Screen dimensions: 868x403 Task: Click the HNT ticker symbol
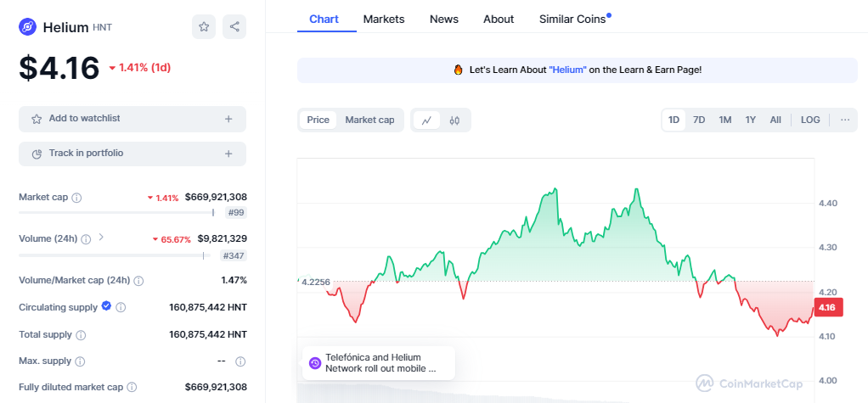[103, 27]
